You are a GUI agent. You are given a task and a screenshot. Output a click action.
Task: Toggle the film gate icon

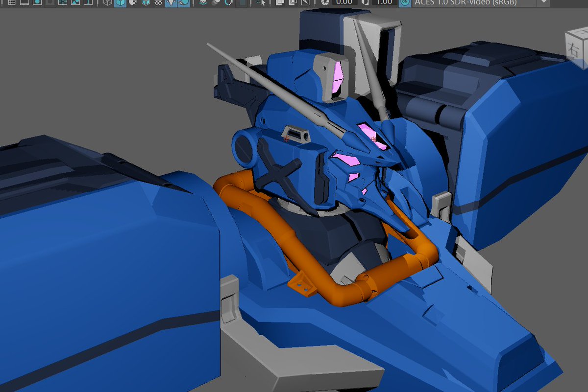click(24, 2)
